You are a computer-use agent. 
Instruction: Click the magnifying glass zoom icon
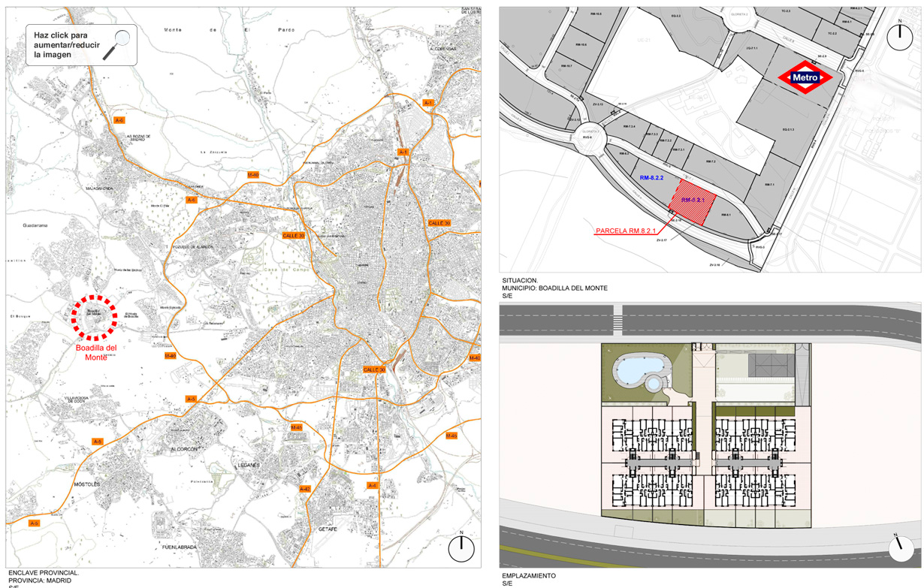(x=120, y=44)
